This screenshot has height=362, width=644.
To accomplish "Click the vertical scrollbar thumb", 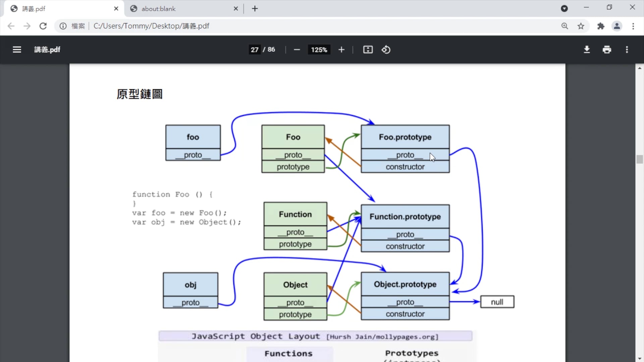I will point(639,159).
